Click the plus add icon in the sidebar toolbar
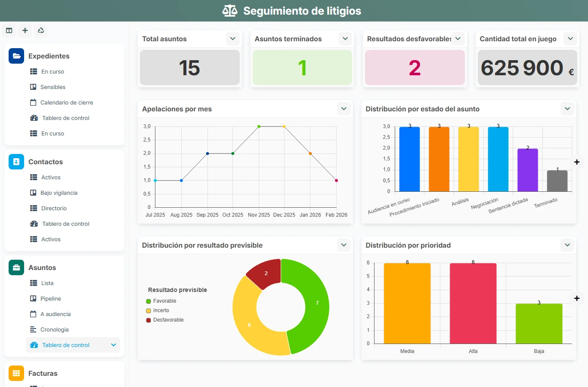The height and width of the screenshot is (387, 588). pyautogui.click(x=25, y=31)
